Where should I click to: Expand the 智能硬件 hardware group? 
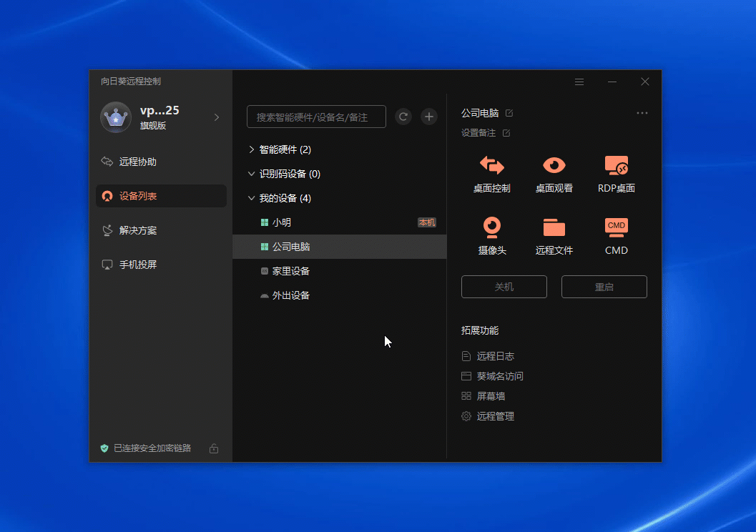[x=251, y=149]
